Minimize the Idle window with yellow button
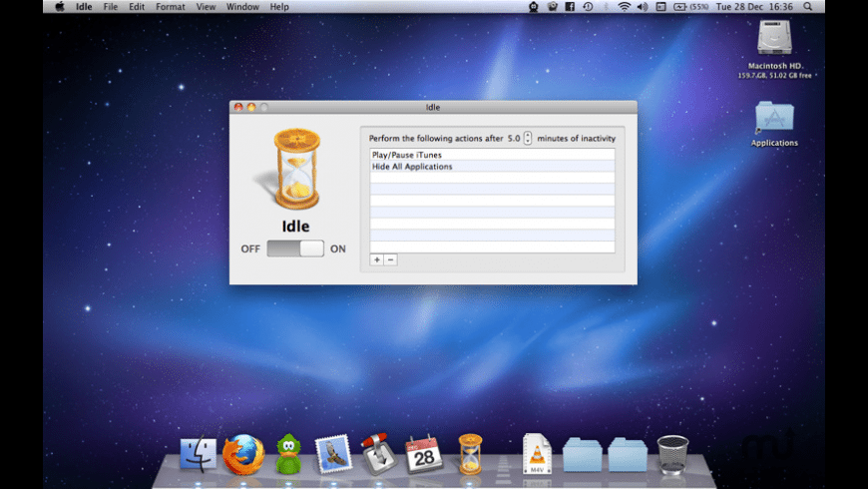Viewport: 868px width, 489px height. click(251, 107)
